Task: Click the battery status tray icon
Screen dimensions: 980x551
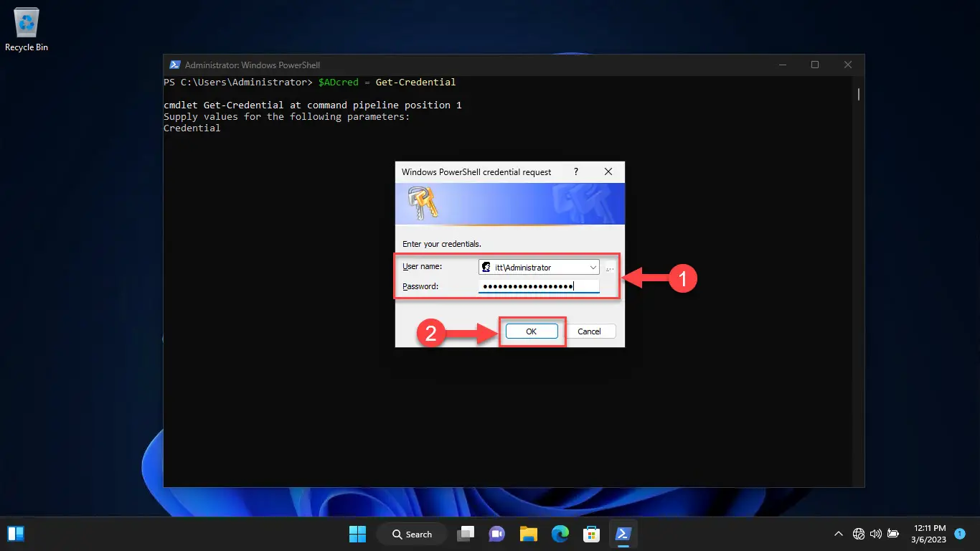Action: click(x=893, y=534)
